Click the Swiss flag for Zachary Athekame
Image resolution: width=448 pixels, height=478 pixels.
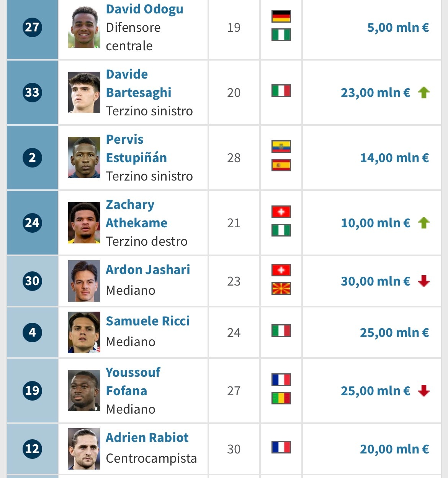coord(281,212)
